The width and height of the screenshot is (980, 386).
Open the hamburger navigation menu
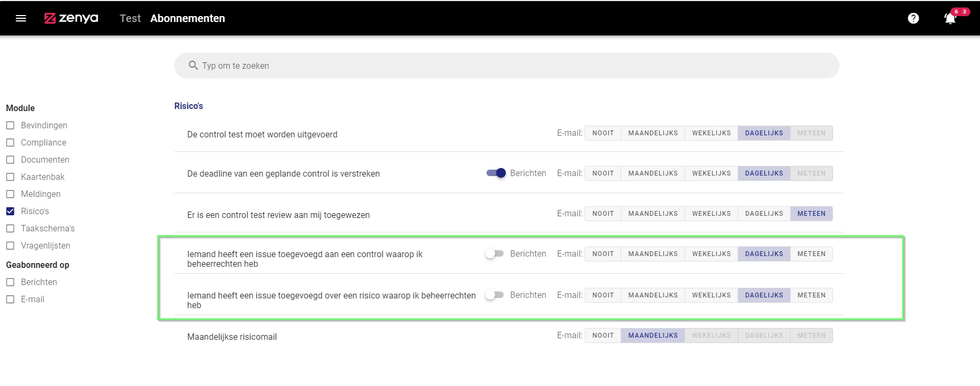[21, 18]
